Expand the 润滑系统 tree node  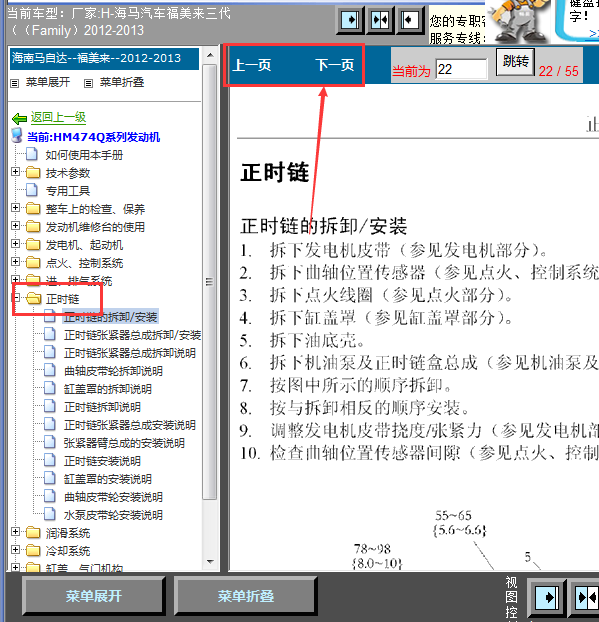point(15,532)
